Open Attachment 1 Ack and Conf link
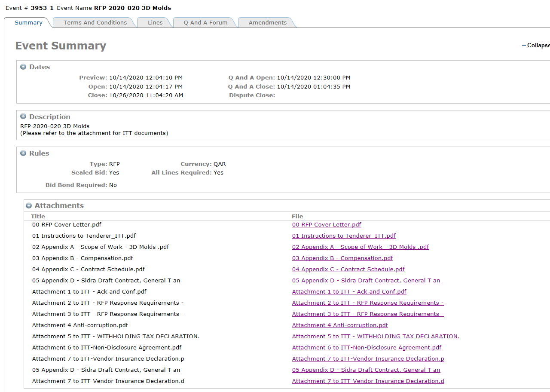Image resolution: width=550 pixels, height=392 pixels. (349, 291)
